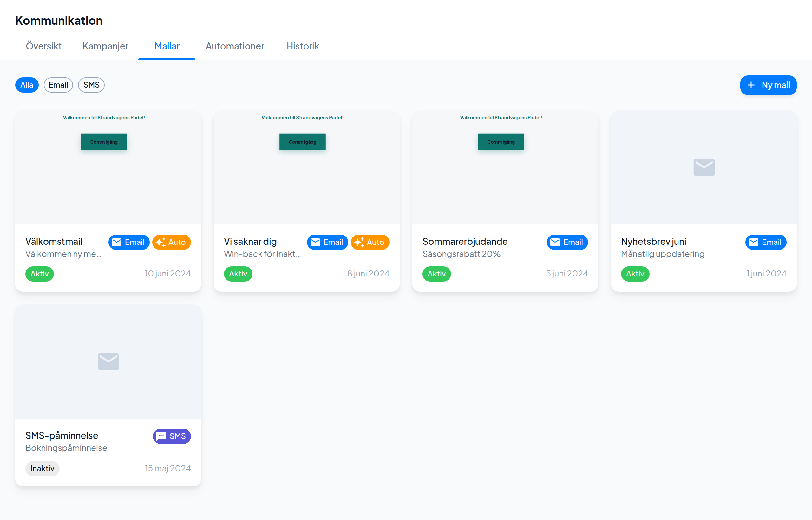This screenshot has width=812, height=520.
Task: Click the Inaktiv status on SMS-påminnelse
Action: [42, 469]
